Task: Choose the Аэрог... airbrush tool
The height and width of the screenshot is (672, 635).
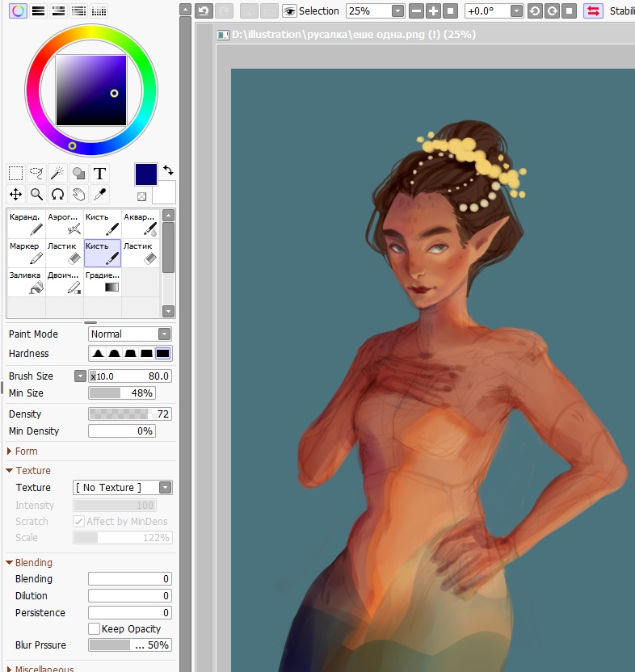Action: tap(65, 224)
